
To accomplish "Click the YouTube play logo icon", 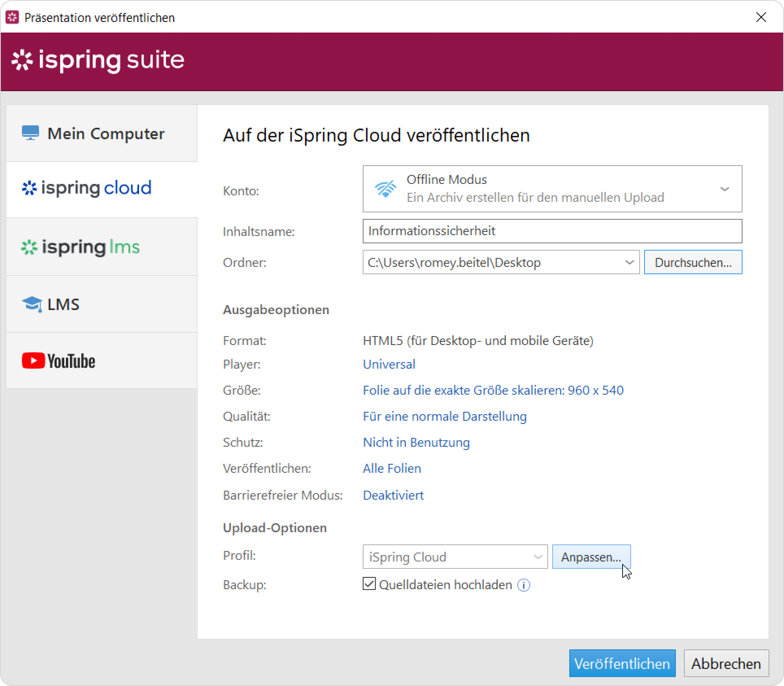I will coord(33,361).
